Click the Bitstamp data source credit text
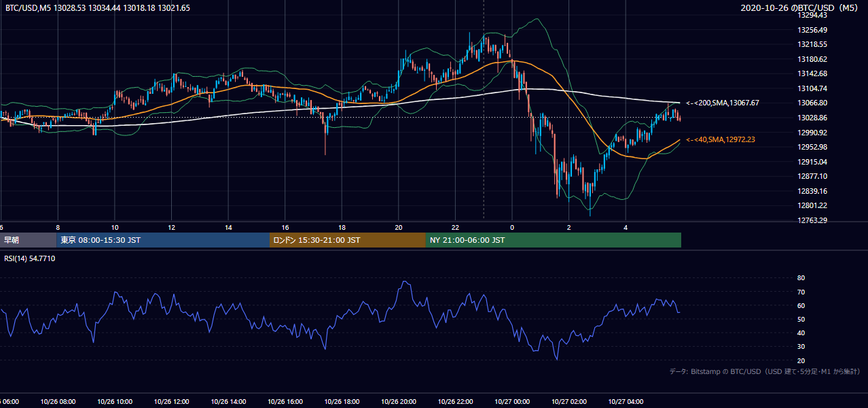This screenshot has height=408, width=868. 765,371
